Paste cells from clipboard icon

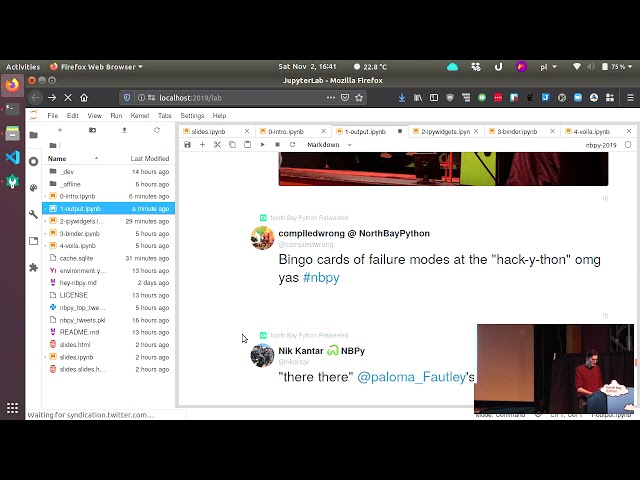247,144
